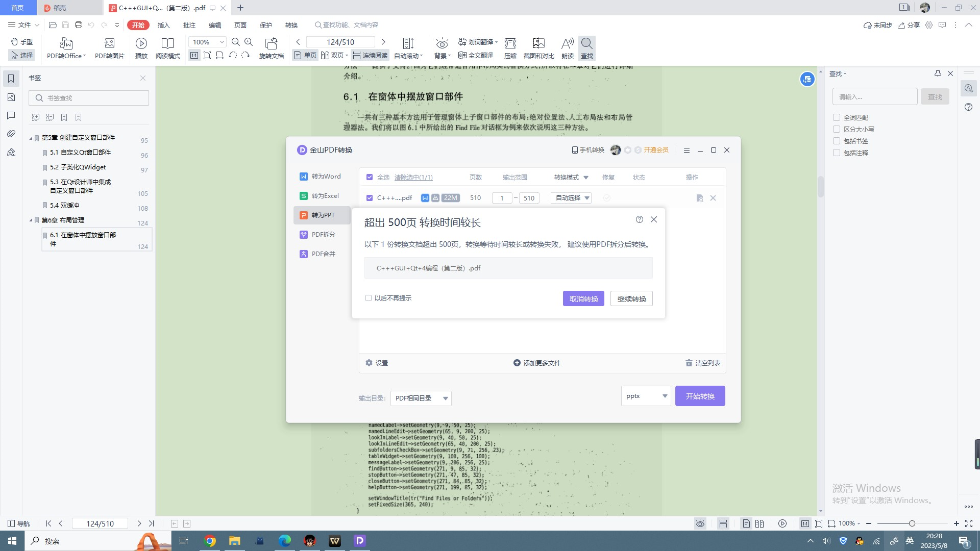Select PDF拆分 in converter sidebar

[x=322, y=235]
